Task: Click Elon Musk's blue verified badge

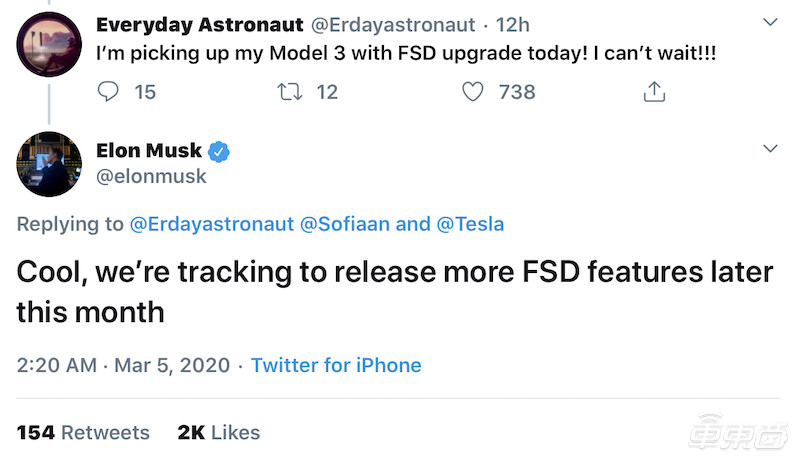Action: [x=218, y=151]
